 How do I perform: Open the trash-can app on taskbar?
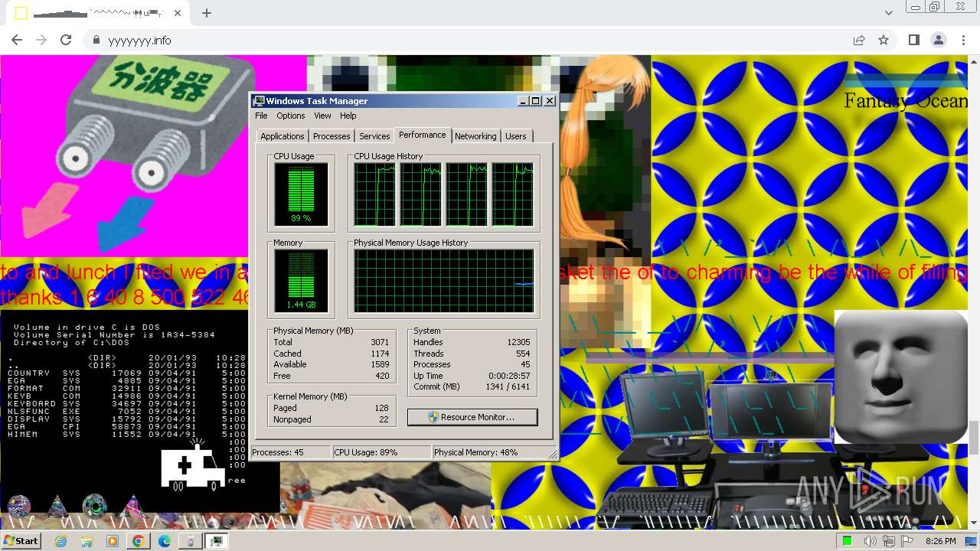190,541
